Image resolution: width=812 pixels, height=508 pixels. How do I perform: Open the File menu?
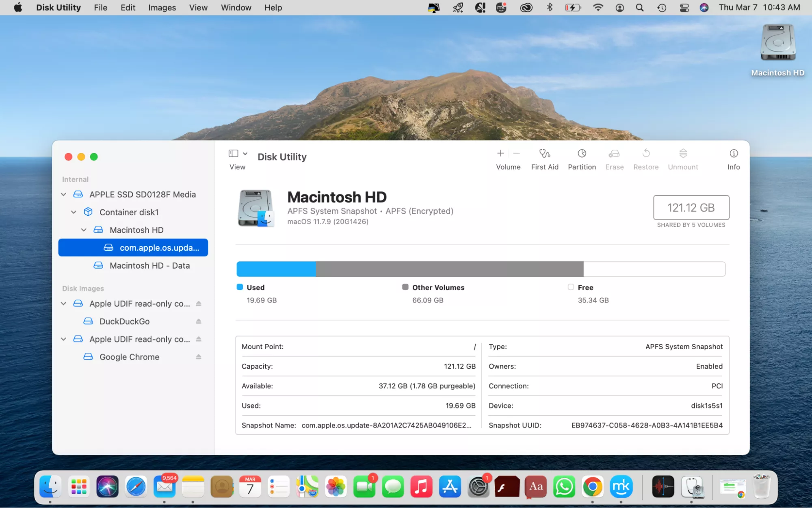point(100,7)
